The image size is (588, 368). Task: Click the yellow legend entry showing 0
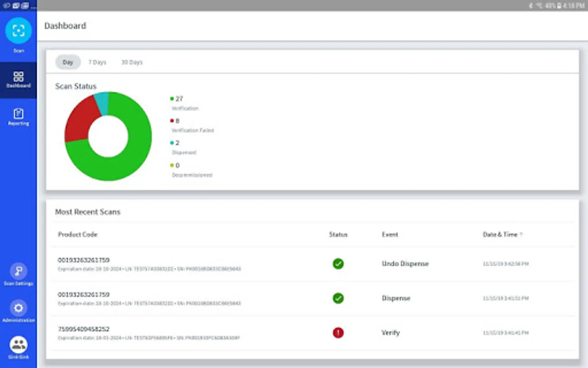tap(191, 170)
